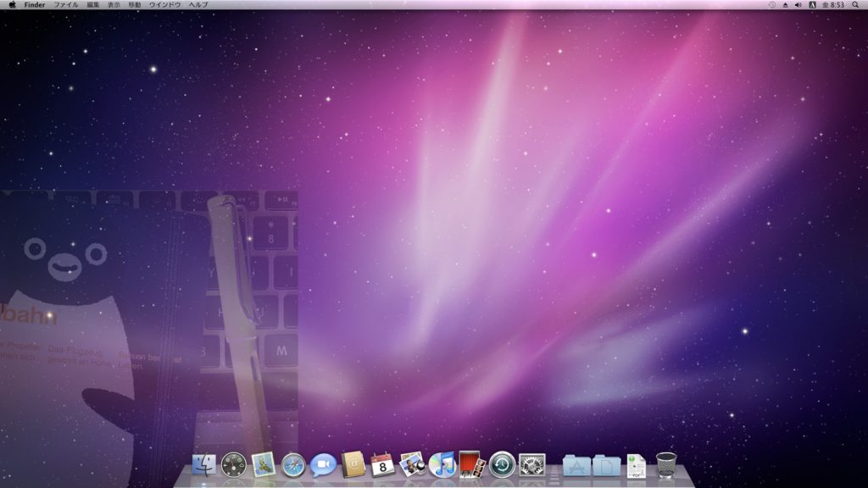
Task: Open the ウインドウ menu
Action: pyautogui.click(x=165, y=4)
